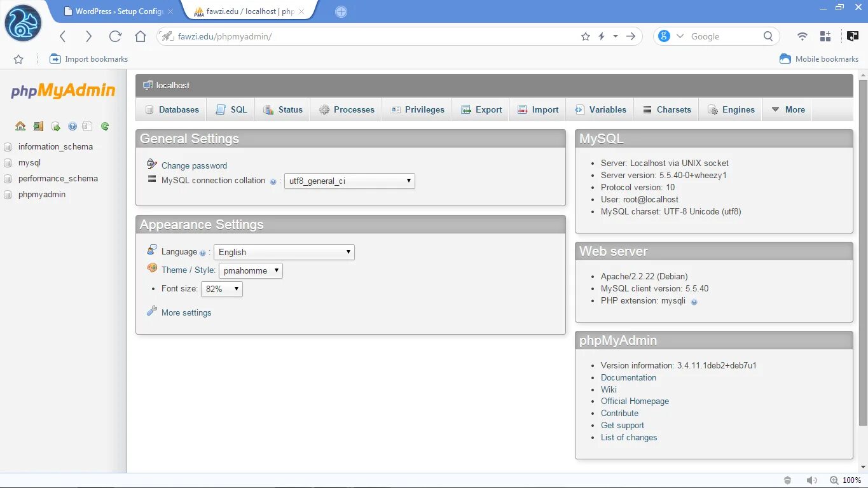The height and width of the screenshot is (488, 868).
Task: Open new tab with plus button
Action: pos(341,11)
